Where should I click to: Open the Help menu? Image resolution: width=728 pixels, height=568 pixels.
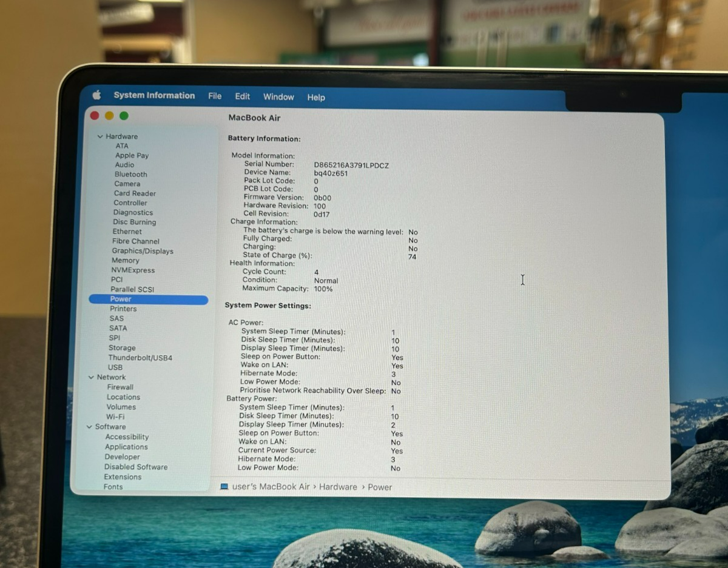[316, 98]
